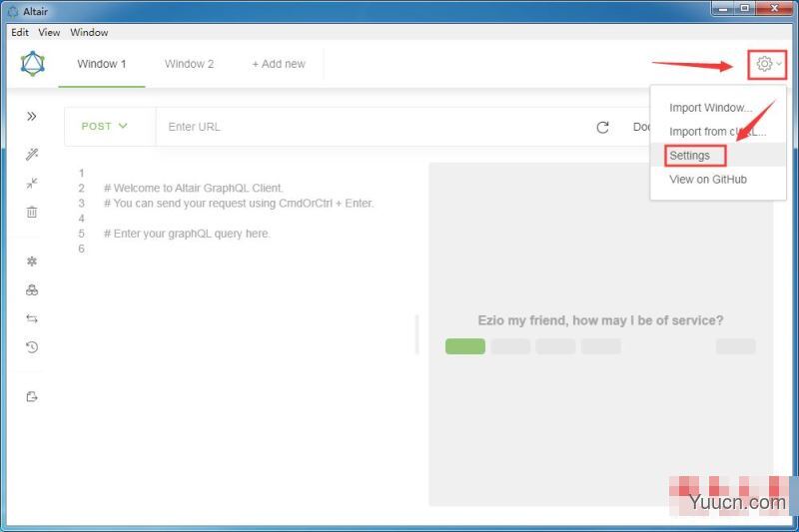This screenshot has height=532, width=799.
Task: Click the export icon at sidebar bottom
Action: point(32,396)
